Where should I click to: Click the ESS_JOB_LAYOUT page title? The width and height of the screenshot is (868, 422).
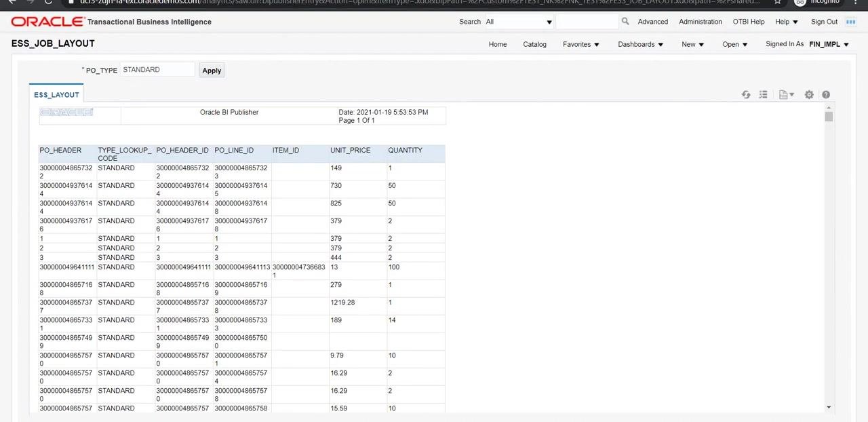[53, 43]
